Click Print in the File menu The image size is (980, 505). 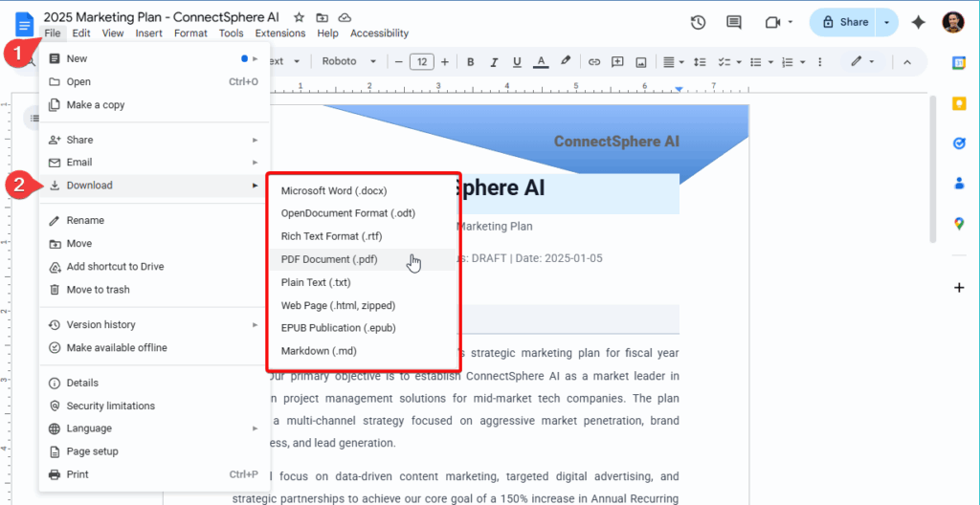pyautogui.click(x=154, y=474)
